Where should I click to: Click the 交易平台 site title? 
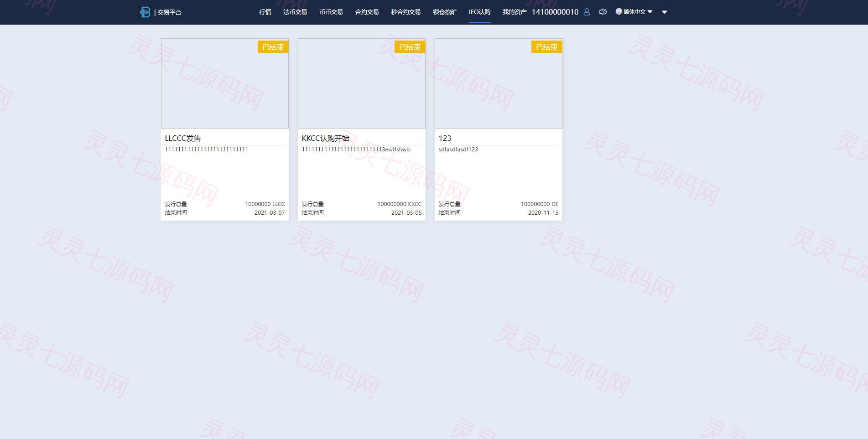[169, 12]
